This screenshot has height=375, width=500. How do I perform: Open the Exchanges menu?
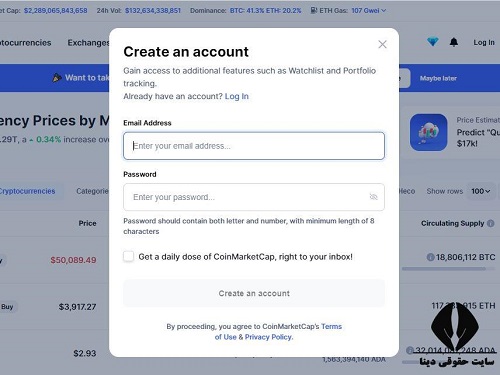(88, 43)
